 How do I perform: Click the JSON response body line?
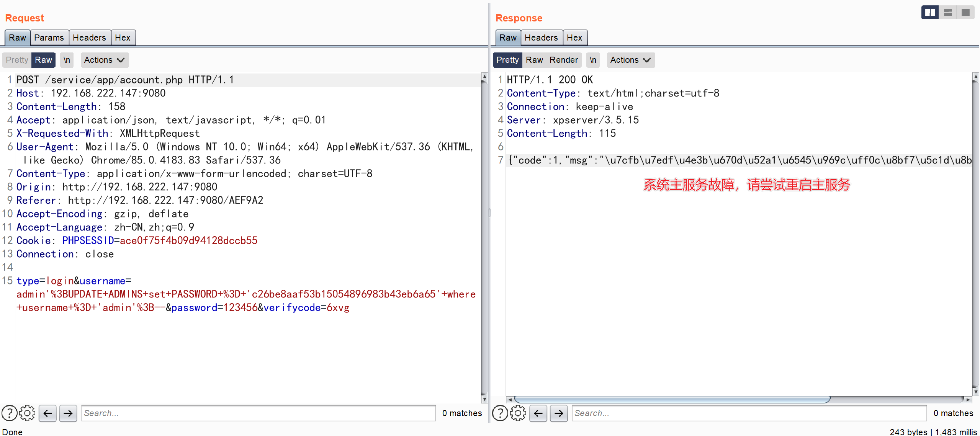point(739,160)
